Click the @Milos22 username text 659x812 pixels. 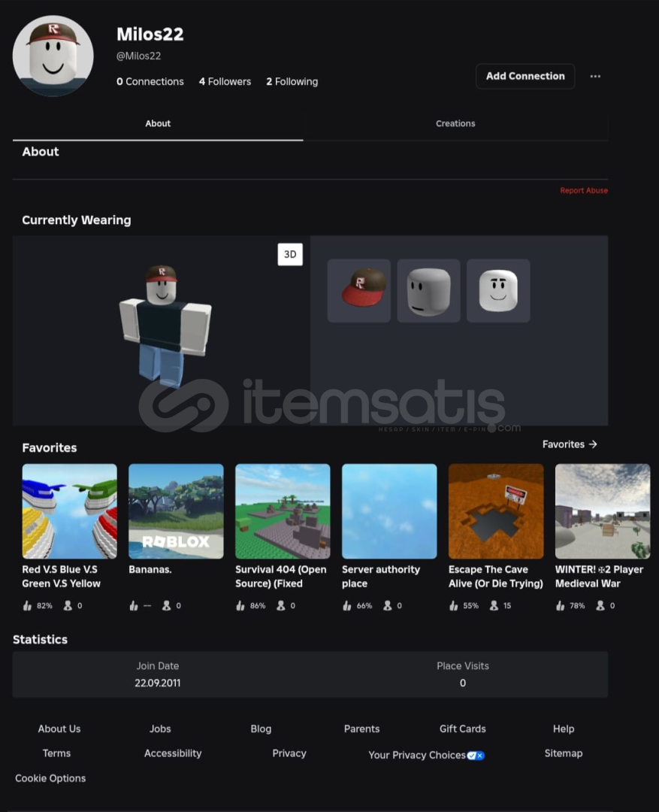pyautogui.click(x=138, y=56)
